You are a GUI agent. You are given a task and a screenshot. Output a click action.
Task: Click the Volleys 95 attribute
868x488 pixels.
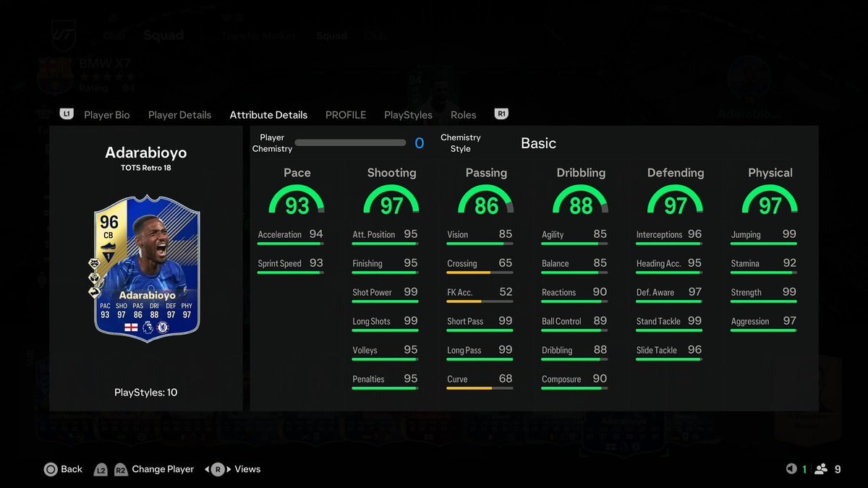385,351
